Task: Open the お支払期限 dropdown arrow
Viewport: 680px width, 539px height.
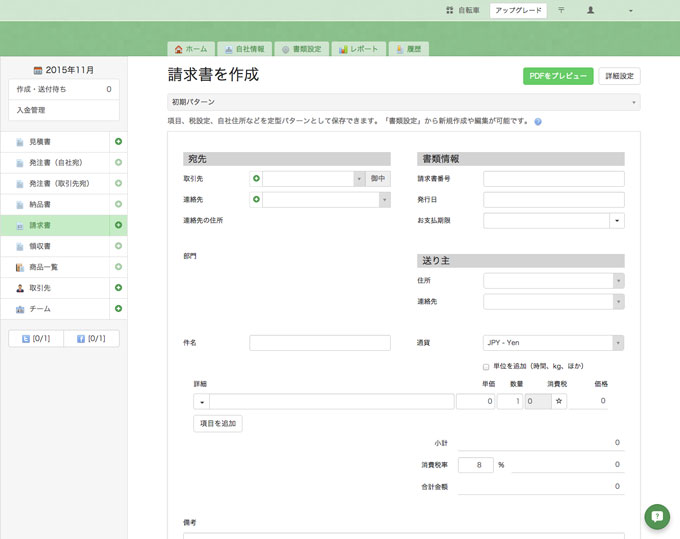Action: click(617, 221)
